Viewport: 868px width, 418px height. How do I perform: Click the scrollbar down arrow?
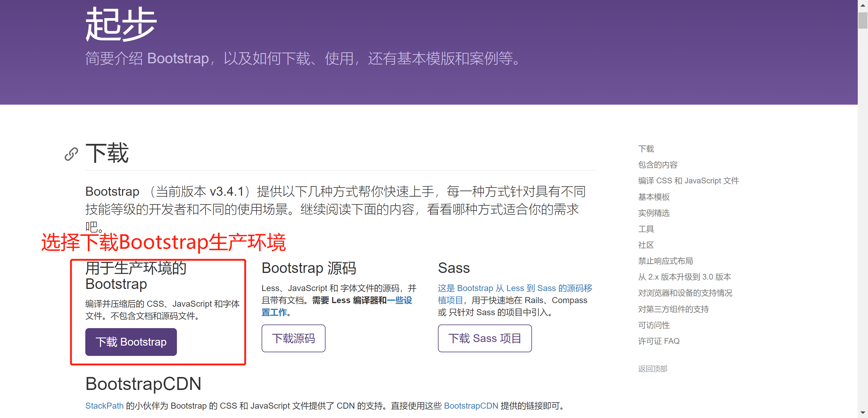point(863,413)
